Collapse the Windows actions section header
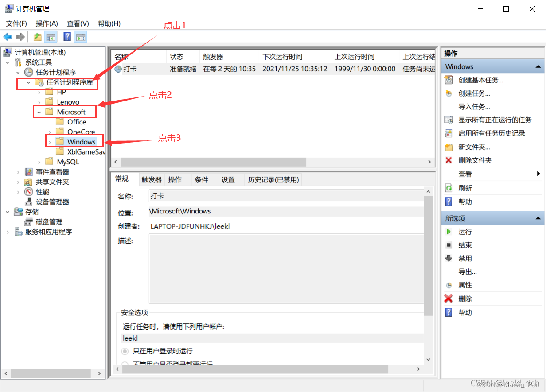This screenshot has width=546, height=392. click(538, 66)
